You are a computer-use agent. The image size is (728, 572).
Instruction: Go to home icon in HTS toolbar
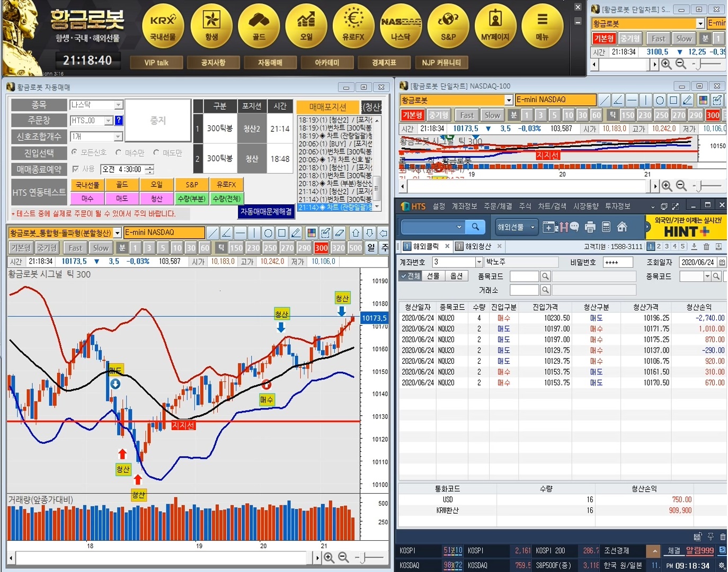point(622,227)
